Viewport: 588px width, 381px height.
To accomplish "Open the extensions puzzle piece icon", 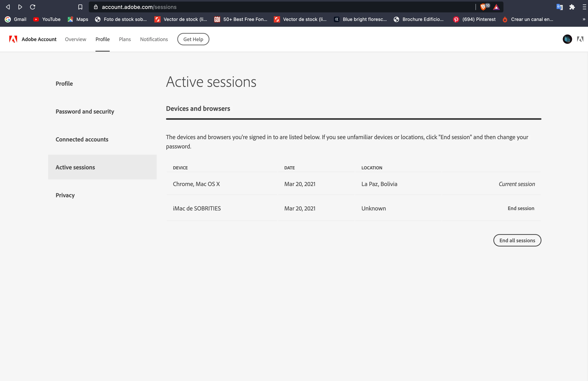I will coord(572,7).
